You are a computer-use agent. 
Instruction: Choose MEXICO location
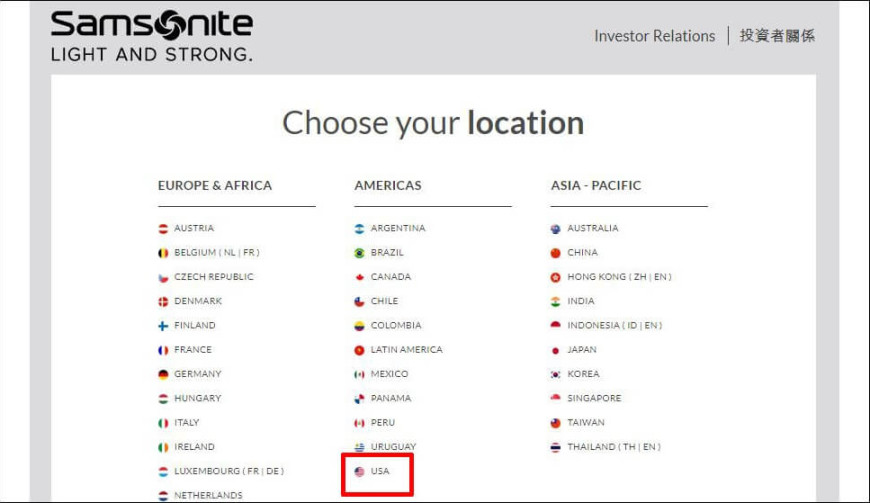(x=390, y=374)
